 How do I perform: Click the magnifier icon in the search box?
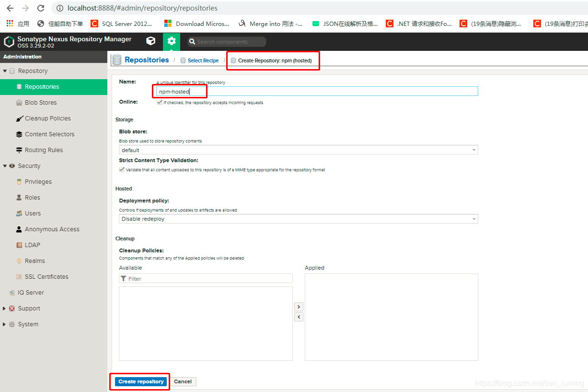click(192, 42)
